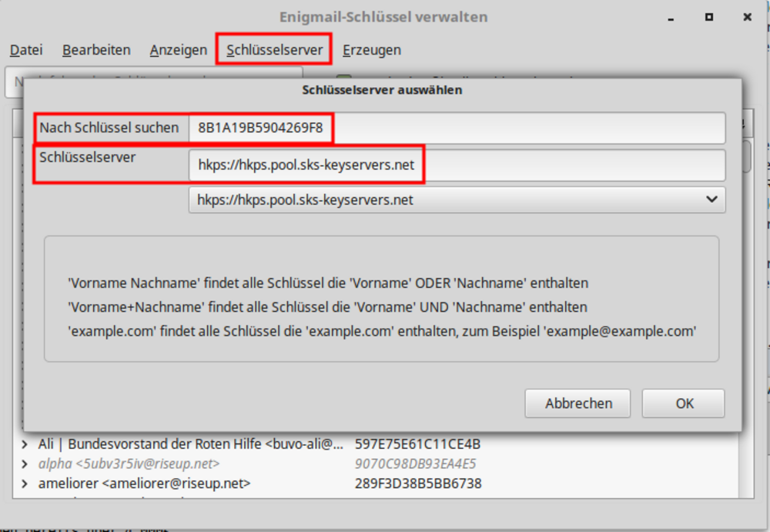Expand the 'Ali | Bundesvorstand der Roten Hilfe' key row
This screenshot has width=770, height=532.
tap(25, 444)
